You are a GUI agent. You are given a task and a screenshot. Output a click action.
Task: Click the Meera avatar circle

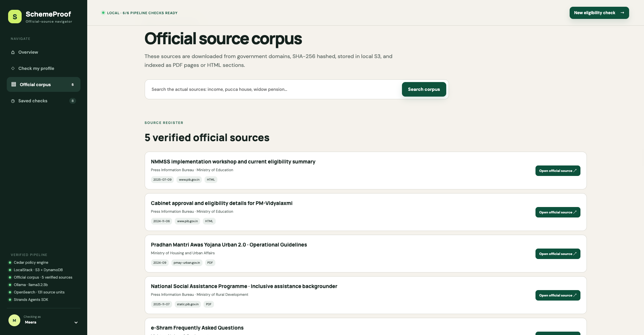[14, 320]
